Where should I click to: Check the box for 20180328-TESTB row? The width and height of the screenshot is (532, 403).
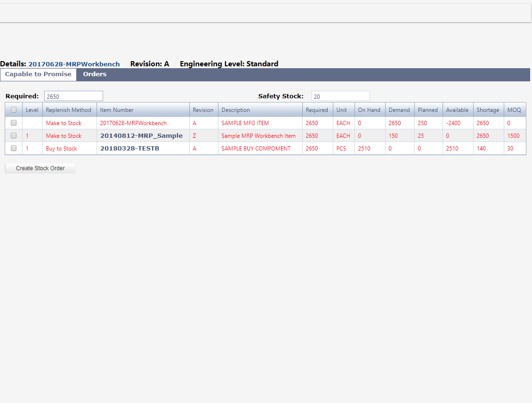pos(14,148)
